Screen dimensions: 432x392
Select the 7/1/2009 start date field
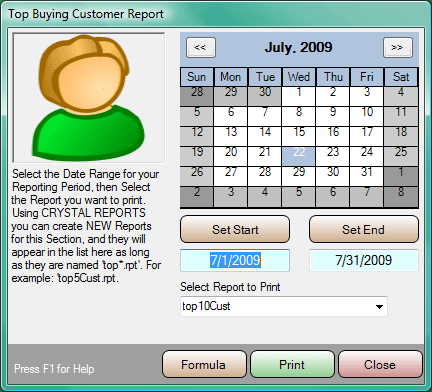click(x=235, y=260)
